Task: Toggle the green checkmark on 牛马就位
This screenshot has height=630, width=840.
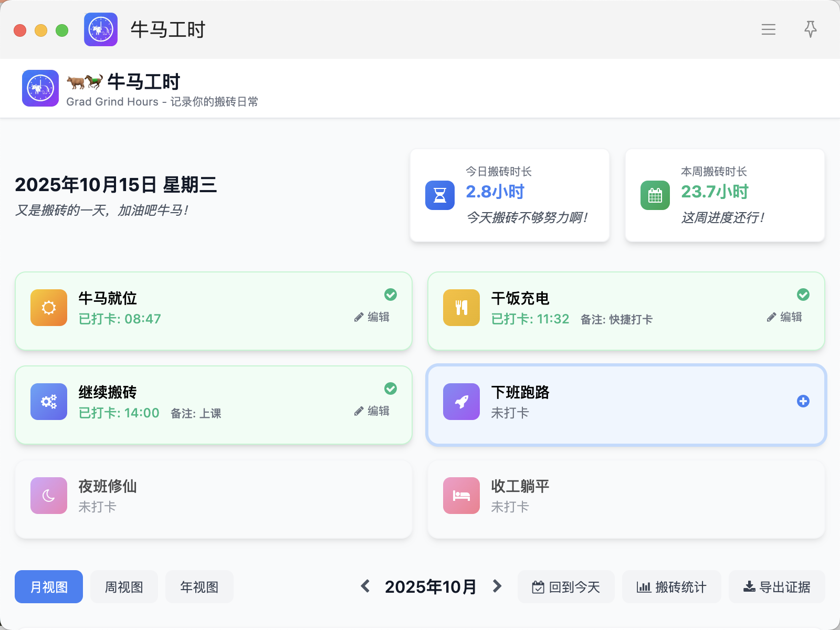Action: (x=390, y=295)
